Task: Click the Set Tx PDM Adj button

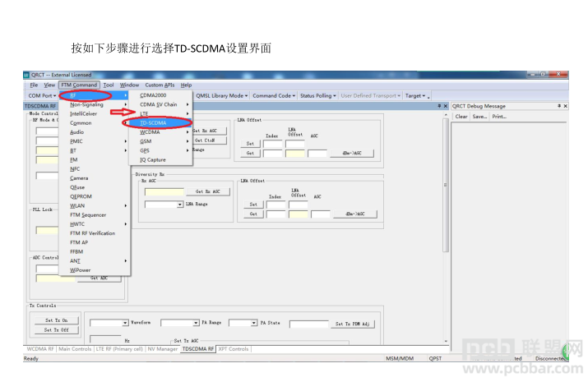Action: [x=353, y=324]
